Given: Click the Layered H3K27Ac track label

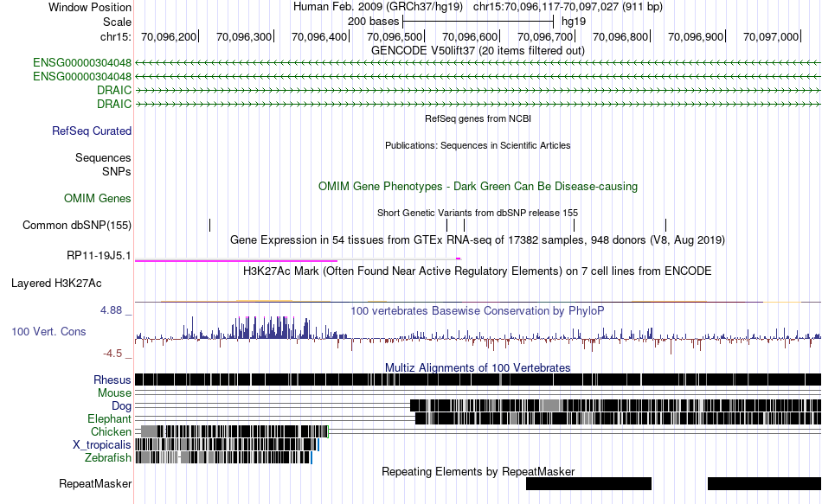Looking at the screenshot, I should 56,284.
